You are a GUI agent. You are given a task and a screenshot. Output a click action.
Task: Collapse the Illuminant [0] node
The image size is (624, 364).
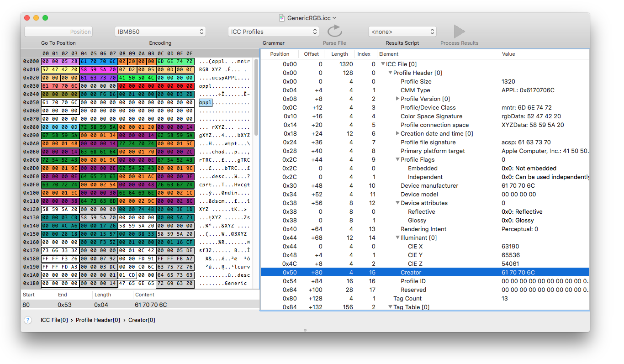[397, 237]
